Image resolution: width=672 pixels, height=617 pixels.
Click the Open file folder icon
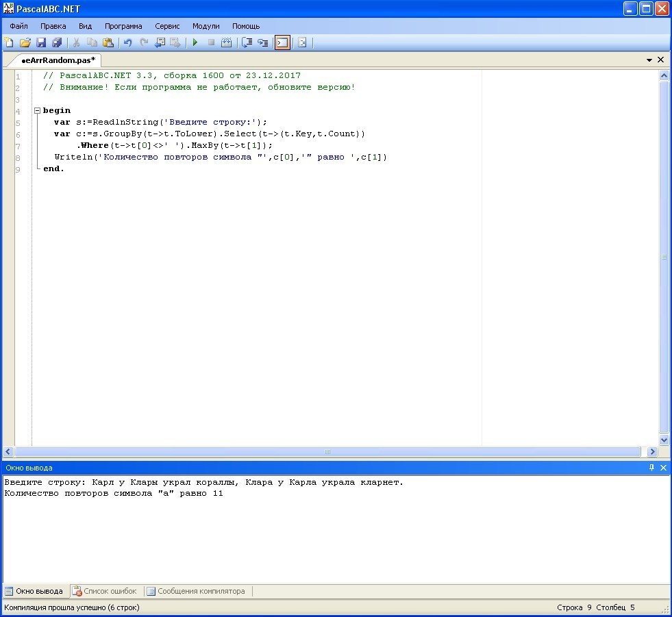[x=25, y=42]
